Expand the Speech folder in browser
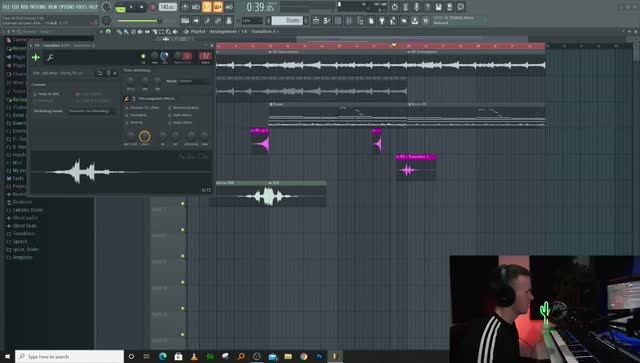Image resolution: width=640 pixels, height=363 pixels. [16, 241]
